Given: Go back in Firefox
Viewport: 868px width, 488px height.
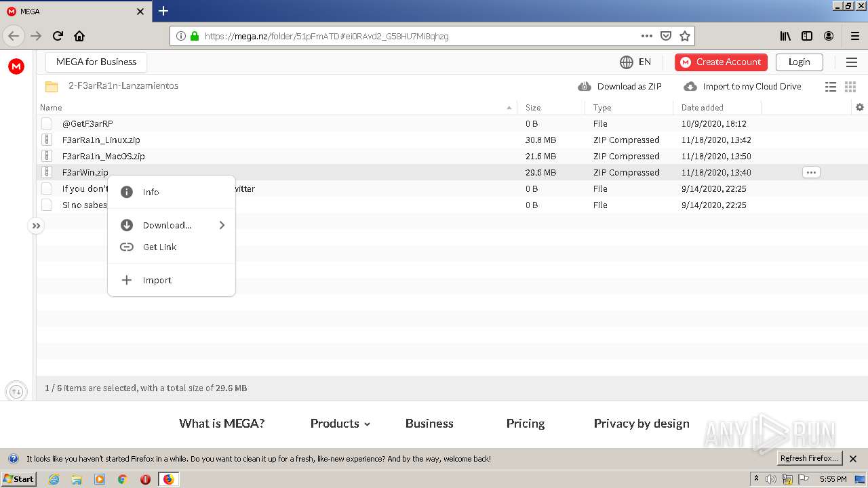Looking at the screenshot, I should pyautogui.click(x=14, y=36).
